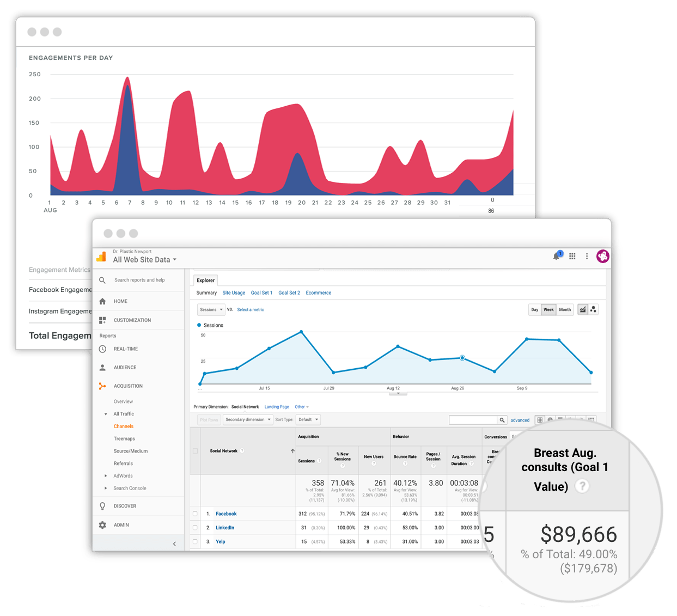677x616 pixels.
Task: Select the data table view icon
Action: coord(540,420)
